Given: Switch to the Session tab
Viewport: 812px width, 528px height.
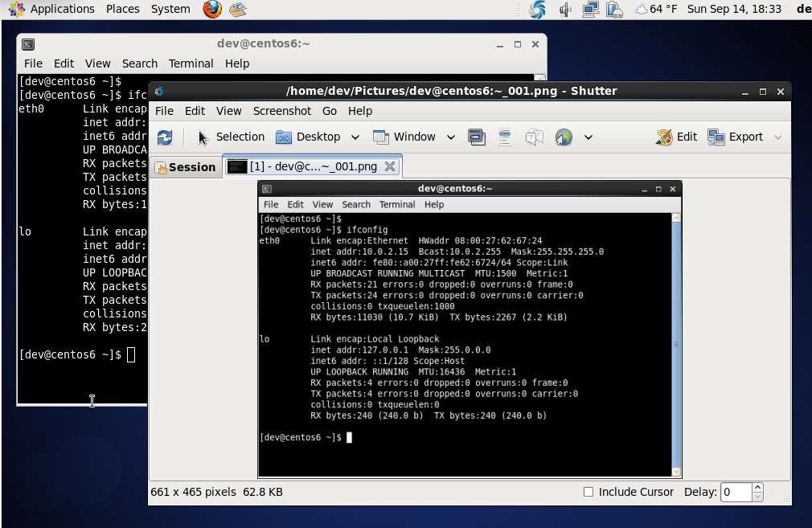Looking at the screenshot, I should click(x=186, y=167).
